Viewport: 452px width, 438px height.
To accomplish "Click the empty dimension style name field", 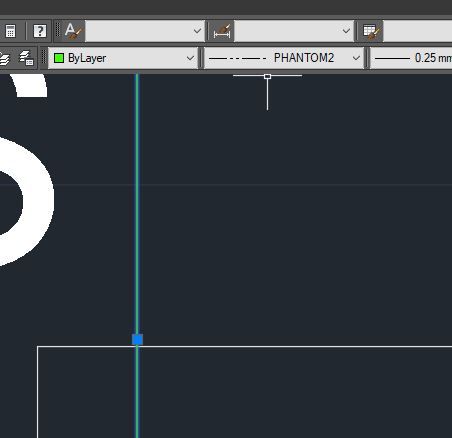I will (287, 31).
